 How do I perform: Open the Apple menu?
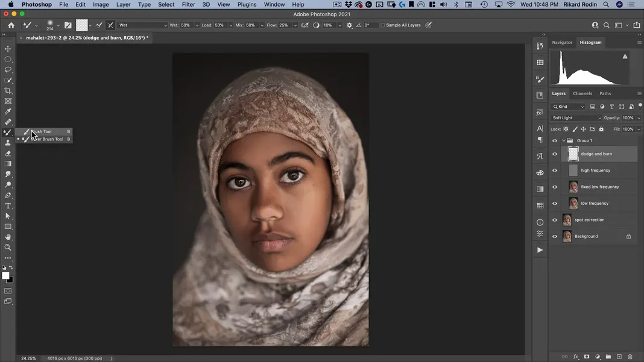11,4
